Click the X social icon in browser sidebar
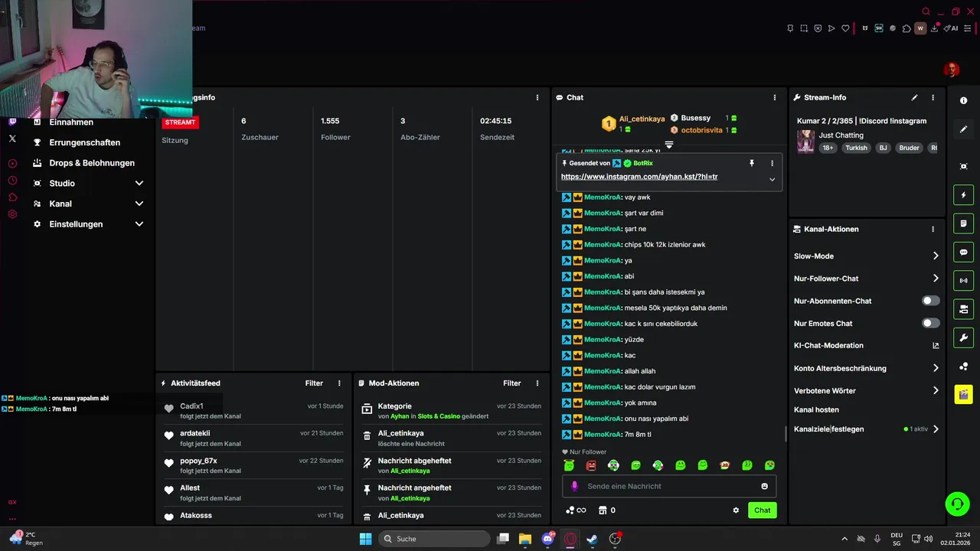The image size is (980, 551). (12, 139)
